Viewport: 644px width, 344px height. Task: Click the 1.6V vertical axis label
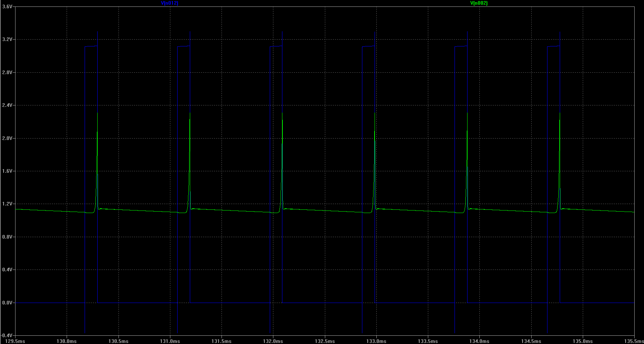[7, 171]
